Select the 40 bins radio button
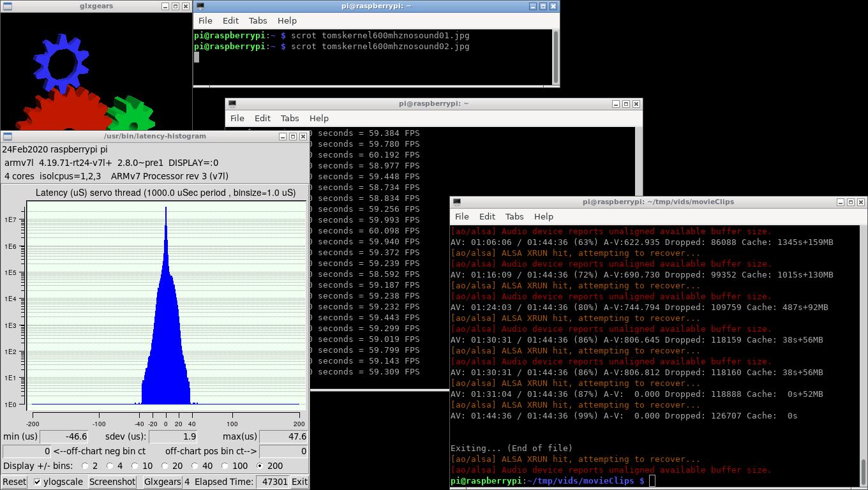868x490 pixels. 195,466
